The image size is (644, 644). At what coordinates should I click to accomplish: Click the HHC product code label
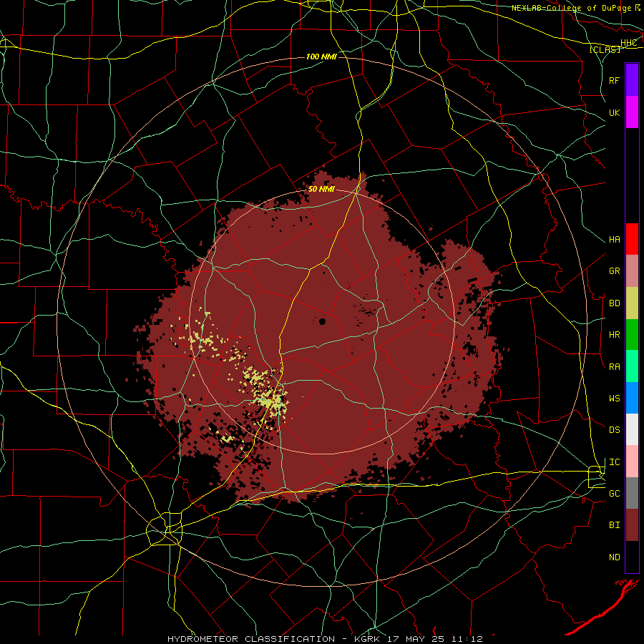[x=628, y=43]
